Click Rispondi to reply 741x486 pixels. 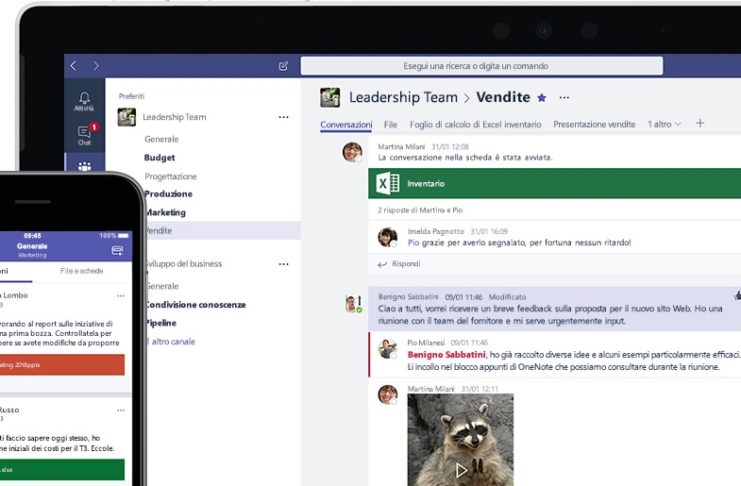tap(399, 264)
